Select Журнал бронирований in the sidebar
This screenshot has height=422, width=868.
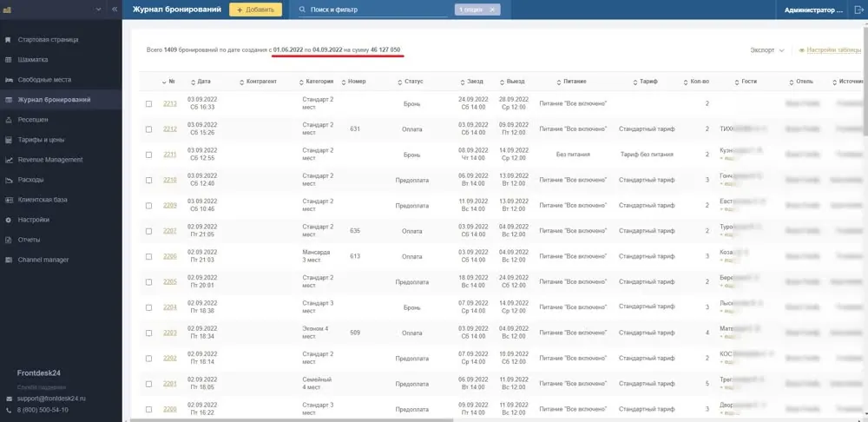click(54, 100)
